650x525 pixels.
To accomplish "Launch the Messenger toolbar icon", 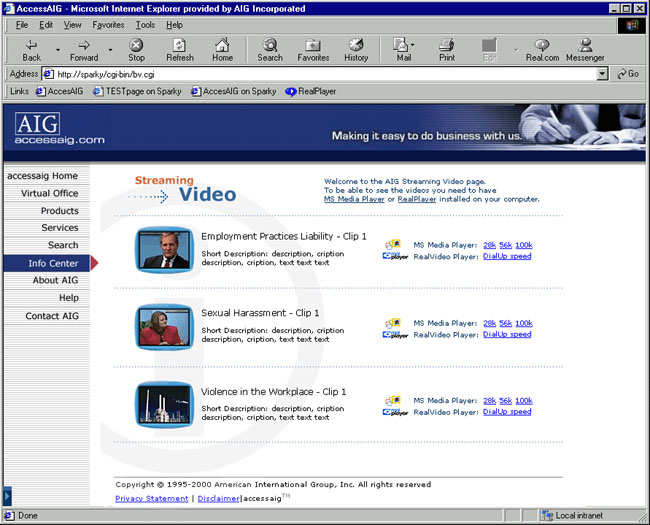I will tap(585, 46).
